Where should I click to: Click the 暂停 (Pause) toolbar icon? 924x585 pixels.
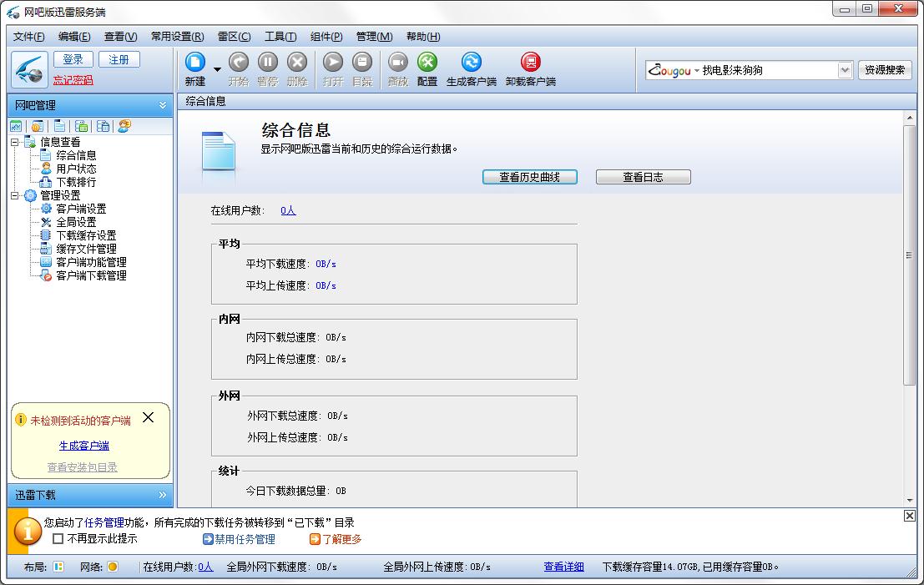267,63
